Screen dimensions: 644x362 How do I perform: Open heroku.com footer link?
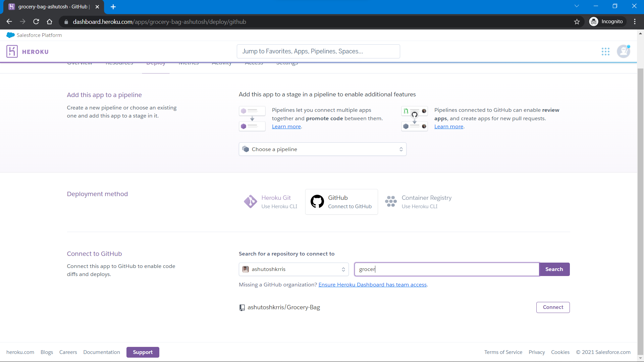pyautogui.click(x=20, y=352)
